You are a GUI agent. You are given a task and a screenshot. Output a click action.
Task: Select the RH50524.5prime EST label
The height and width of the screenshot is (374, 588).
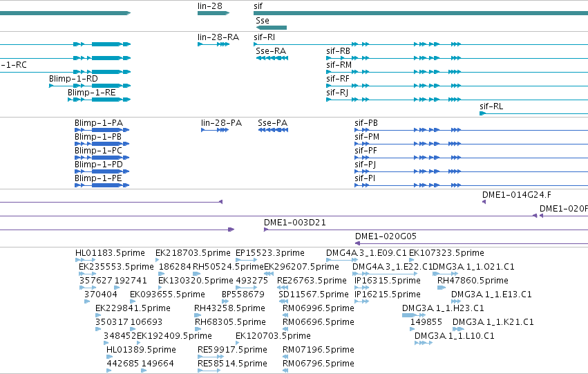coord(229,267)
